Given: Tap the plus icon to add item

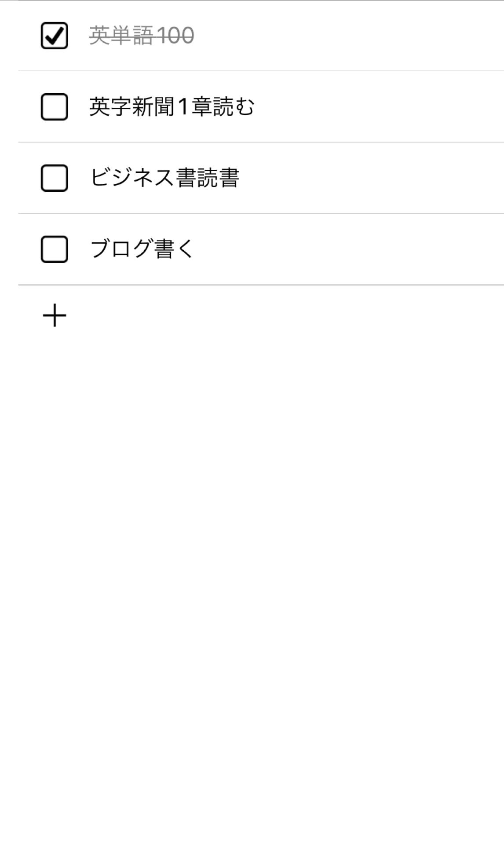Looking at the screenshot, I should (x=54, y=316).
